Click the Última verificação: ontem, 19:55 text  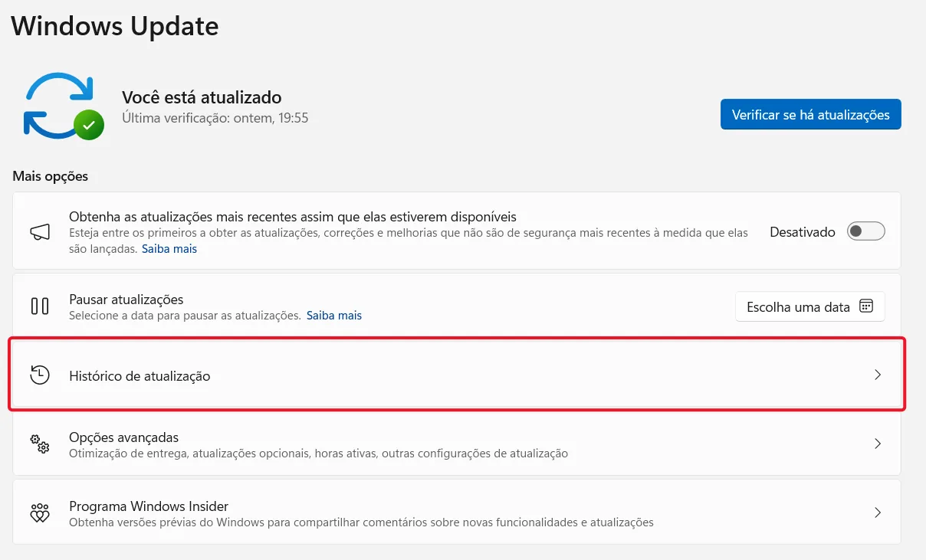[x=215, y=118]
